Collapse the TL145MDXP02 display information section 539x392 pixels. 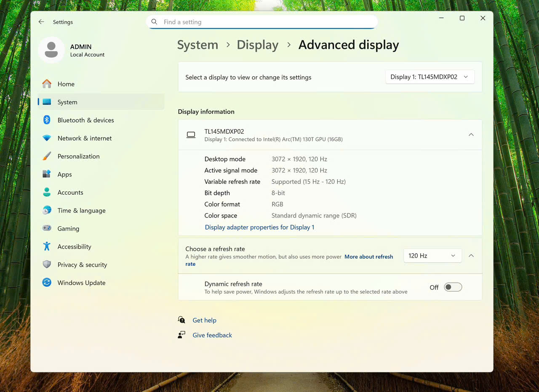(471, 135)
